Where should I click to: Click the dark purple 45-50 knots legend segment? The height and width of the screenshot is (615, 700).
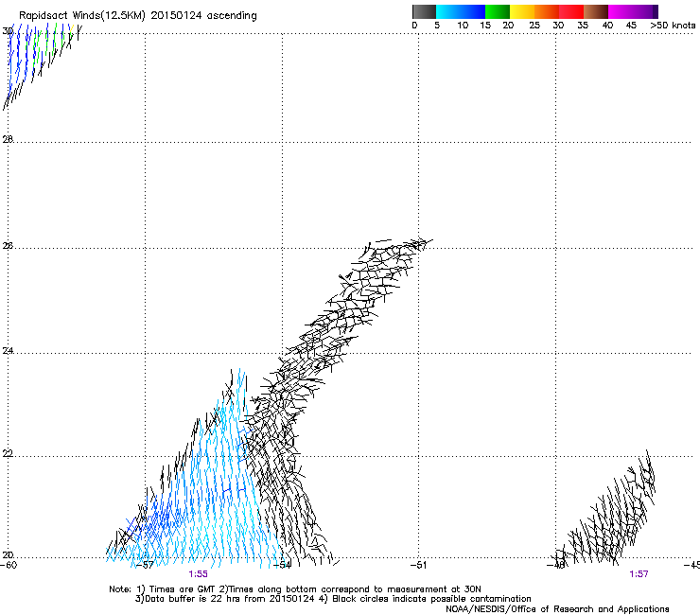(x=645, y=11)
